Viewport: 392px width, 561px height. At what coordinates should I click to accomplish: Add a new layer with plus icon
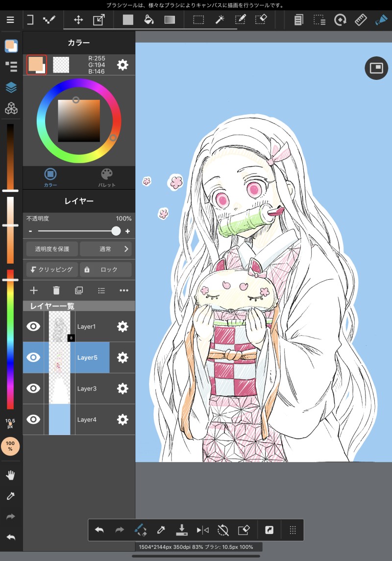(34, 290)
